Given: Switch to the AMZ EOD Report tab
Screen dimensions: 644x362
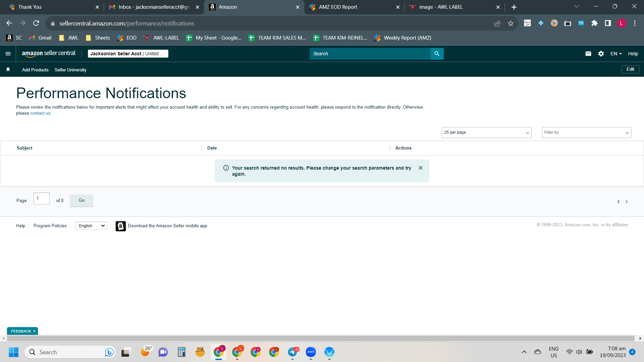Looking at the screenshot, I should [x=354, y=7].
